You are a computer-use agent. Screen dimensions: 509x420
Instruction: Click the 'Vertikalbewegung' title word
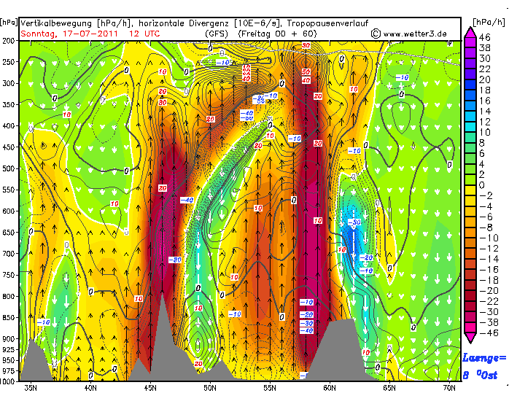tap(56, 23)
